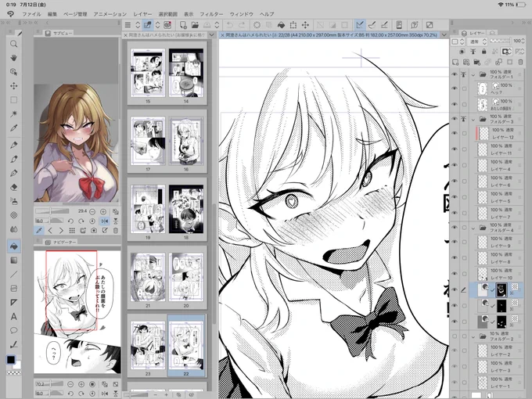Click the Open file folder icon in the command bar

click(x=195, y=25)
